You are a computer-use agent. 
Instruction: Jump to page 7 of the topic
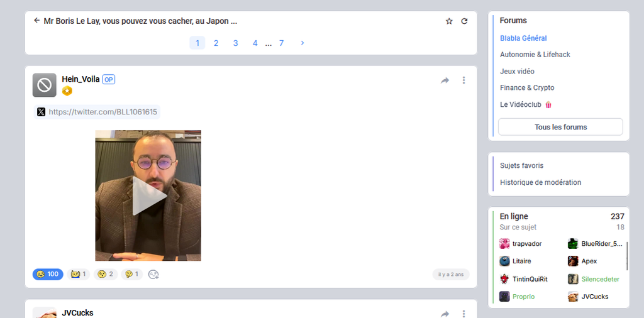coord(281,43)
